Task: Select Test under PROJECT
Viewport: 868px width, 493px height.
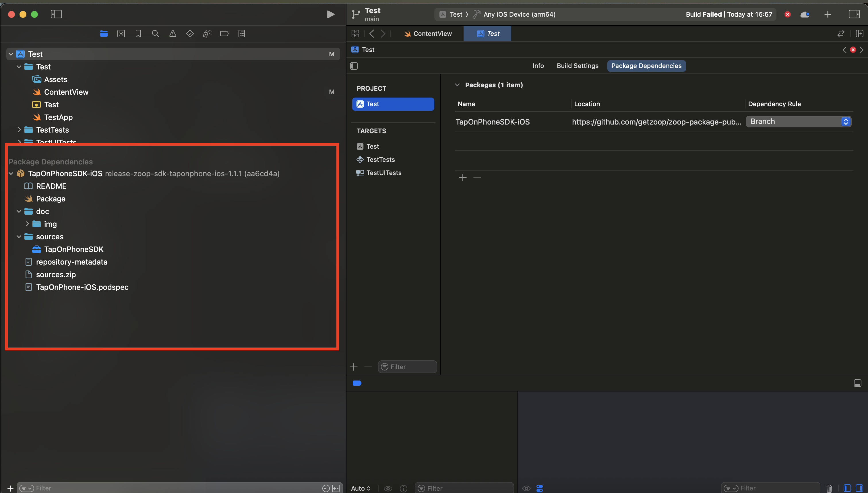Action: click(x=393, y=104)
